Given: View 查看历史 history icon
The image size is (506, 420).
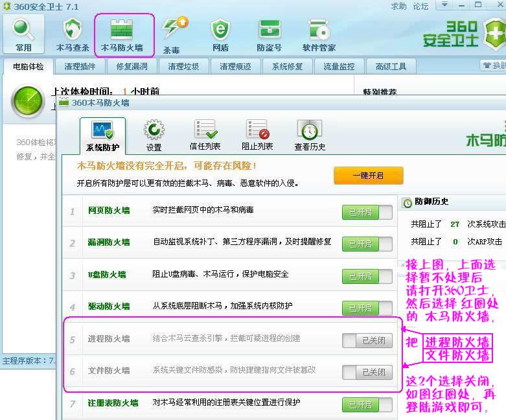Looking at the screenshot, I should pos(310,130).
